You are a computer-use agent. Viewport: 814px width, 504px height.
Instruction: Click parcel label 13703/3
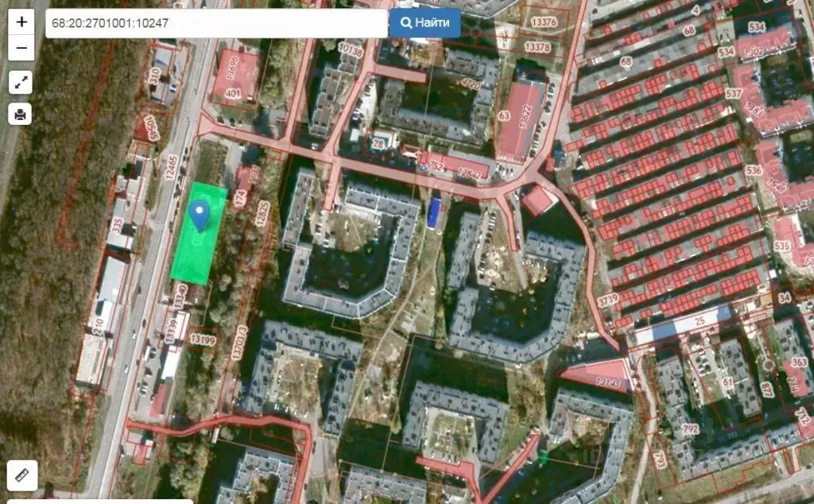tap(239, 343)
